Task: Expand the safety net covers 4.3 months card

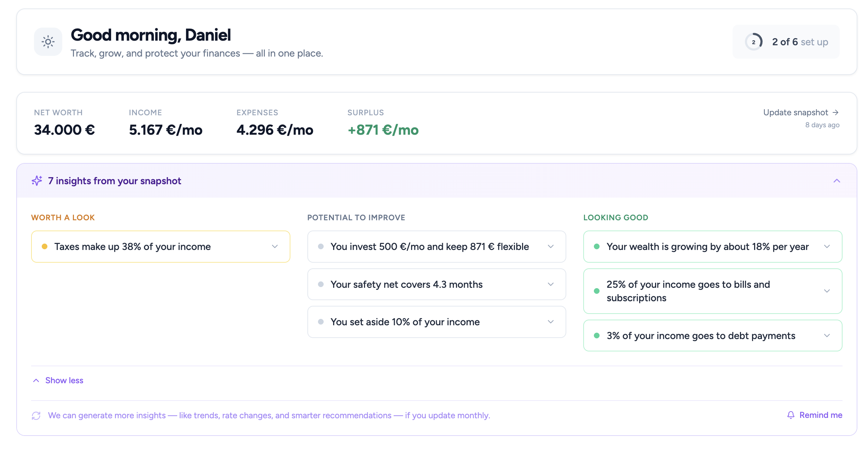Action: (551, 284)
